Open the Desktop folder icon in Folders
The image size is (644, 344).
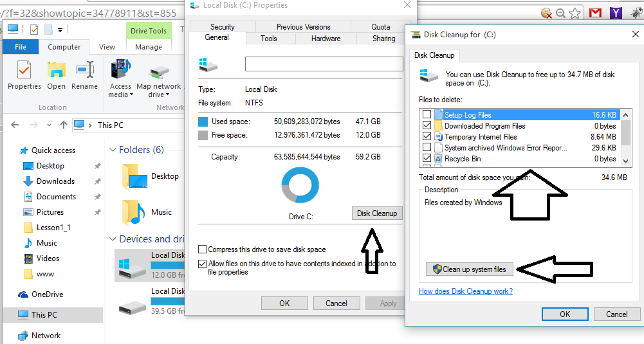click(134, 177)
